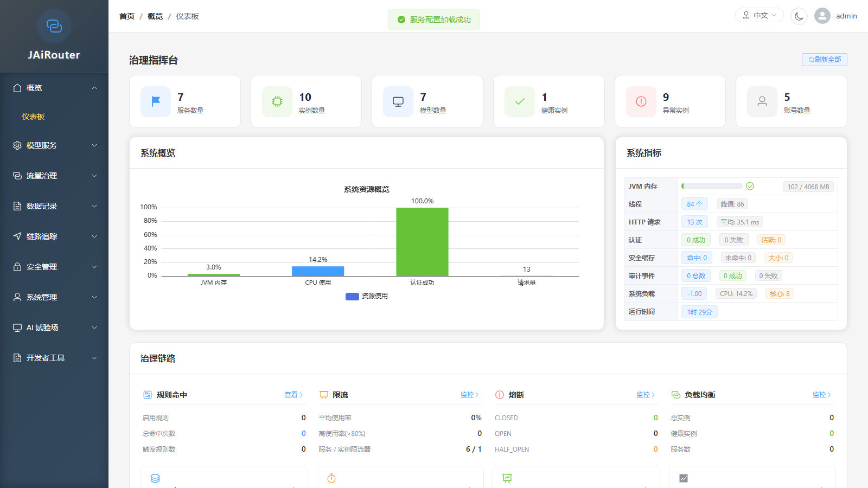This screenshot has width=868, height=488.
Task: Expand the AI 试验场 sidebar menu
Action: tap(54, 328)
